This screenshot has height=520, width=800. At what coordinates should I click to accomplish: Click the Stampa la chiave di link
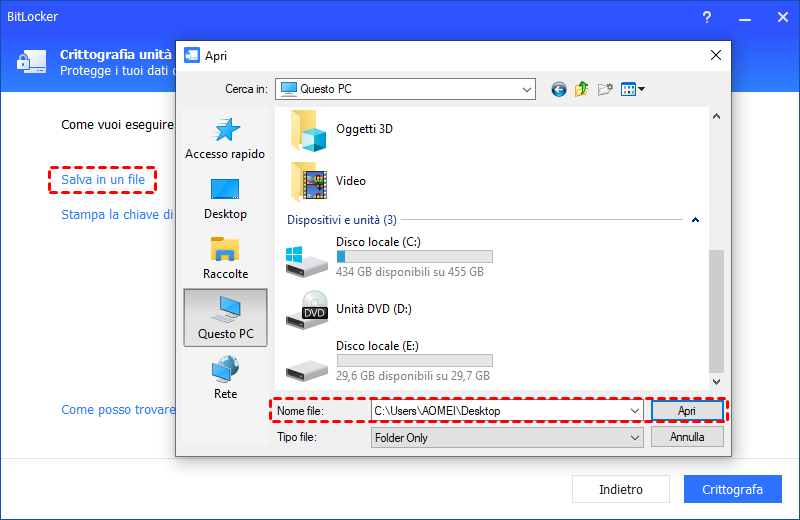(x=117, y=215)
